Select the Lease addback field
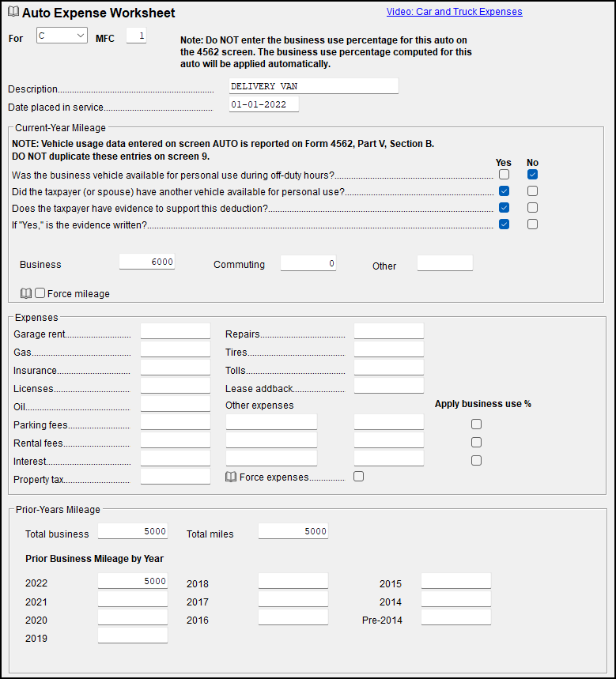This screenshot has width=616, height=679. 389,386
